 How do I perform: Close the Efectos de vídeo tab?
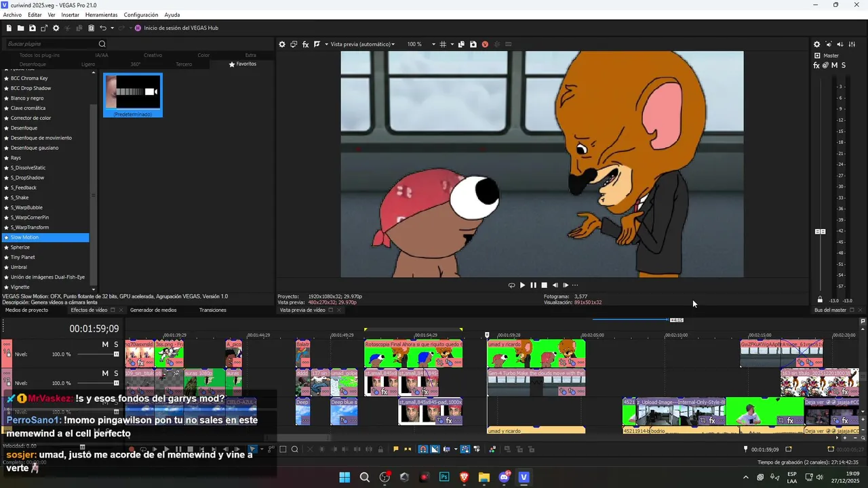tap(121, 310)
